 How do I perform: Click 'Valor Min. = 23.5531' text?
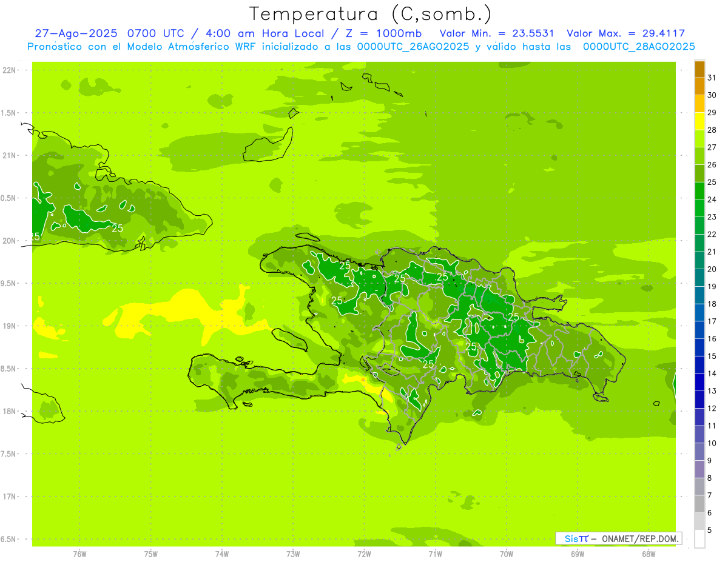pos(497,33)
